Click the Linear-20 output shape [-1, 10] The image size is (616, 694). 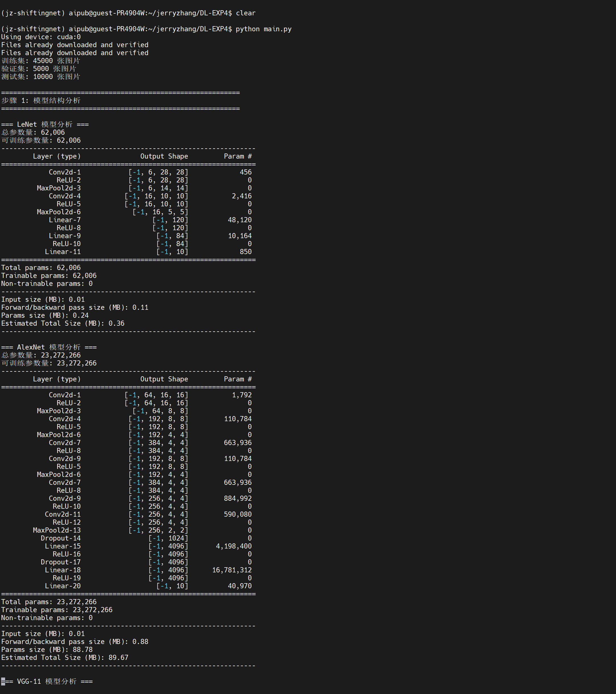pyautogui.click(x=172, y=586)
